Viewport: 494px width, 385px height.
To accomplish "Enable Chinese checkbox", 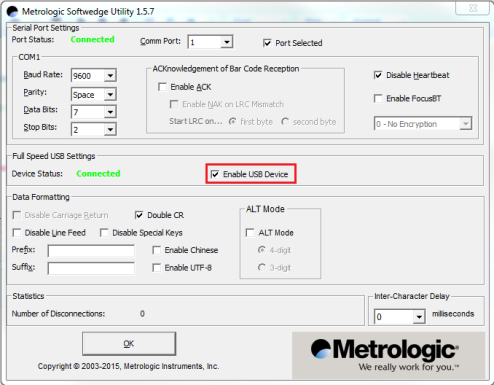I will tap(156, 250).
